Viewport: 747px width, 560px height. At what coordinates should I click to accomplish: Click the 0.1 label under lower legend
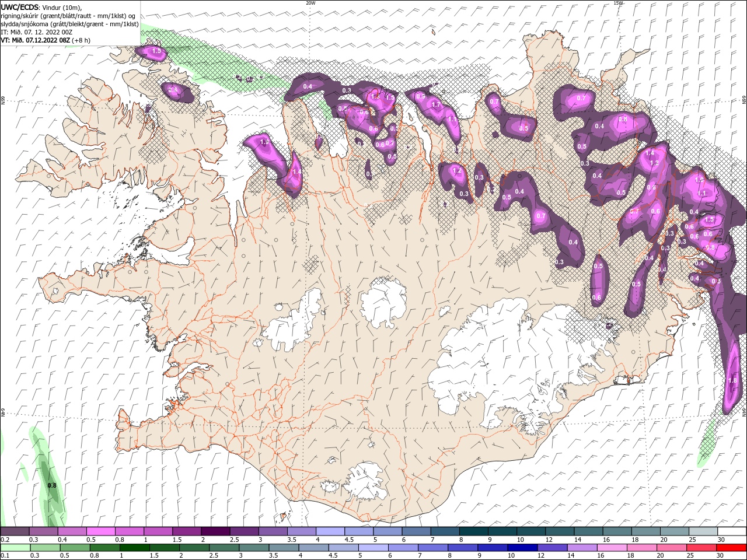pos(5,555)
